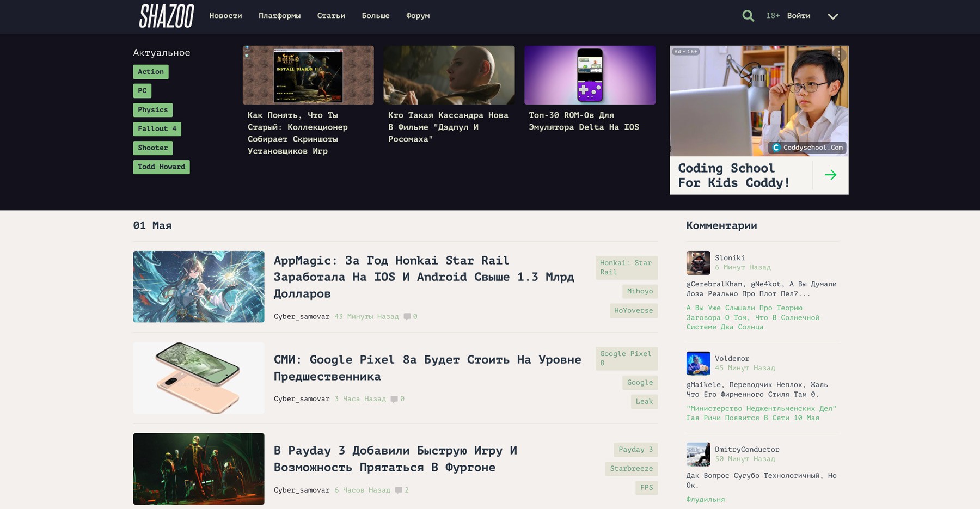Open Sloniki's avatar
The height and width of the screenshot is (509, 980).
698,263
